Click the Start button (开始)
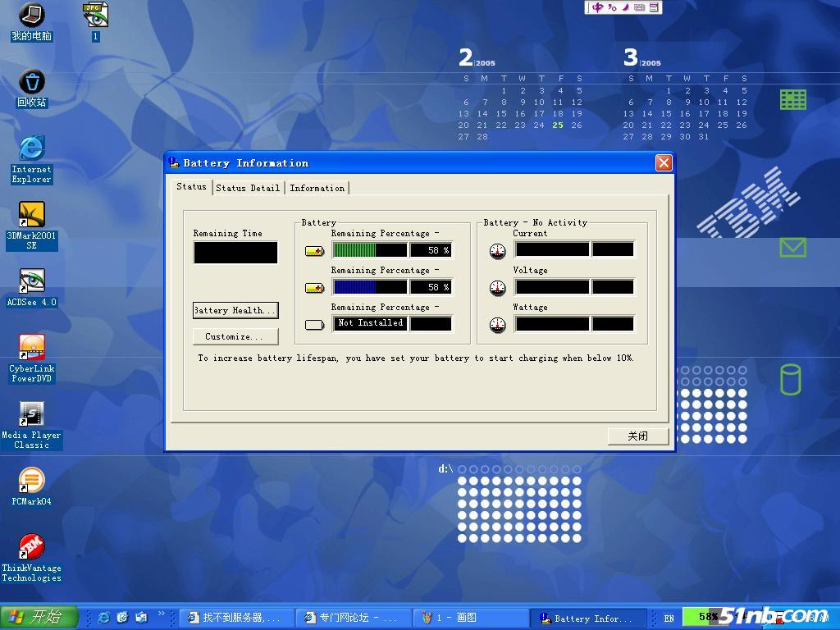Viewport: 840px width, 630px height. (39, 617)
